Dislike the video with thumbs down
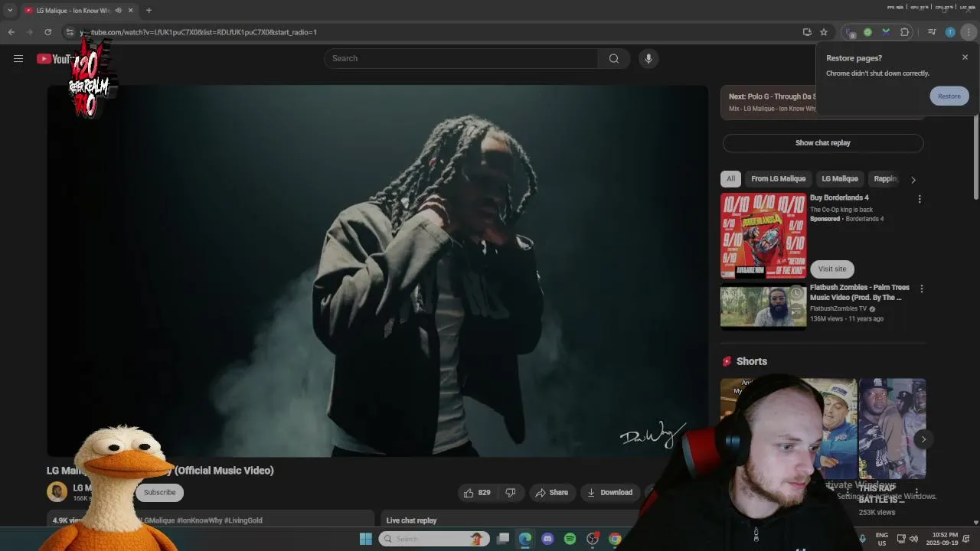 click(x=511, y=493)
